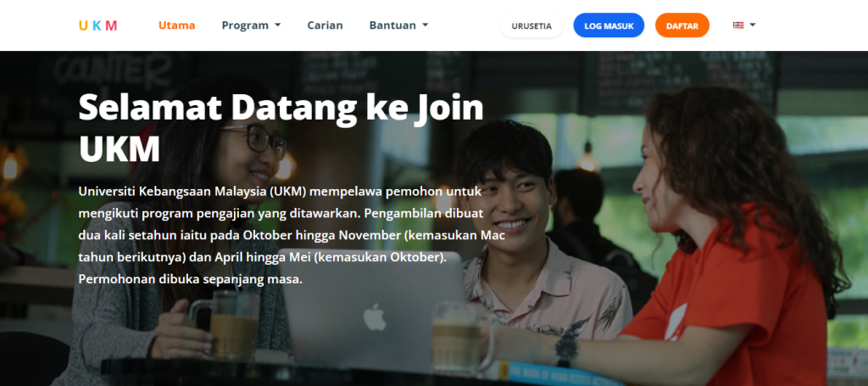Click the red M in the logo
Image resolution: width=868 pixels, height=386 pixels.
coord(111,25)
